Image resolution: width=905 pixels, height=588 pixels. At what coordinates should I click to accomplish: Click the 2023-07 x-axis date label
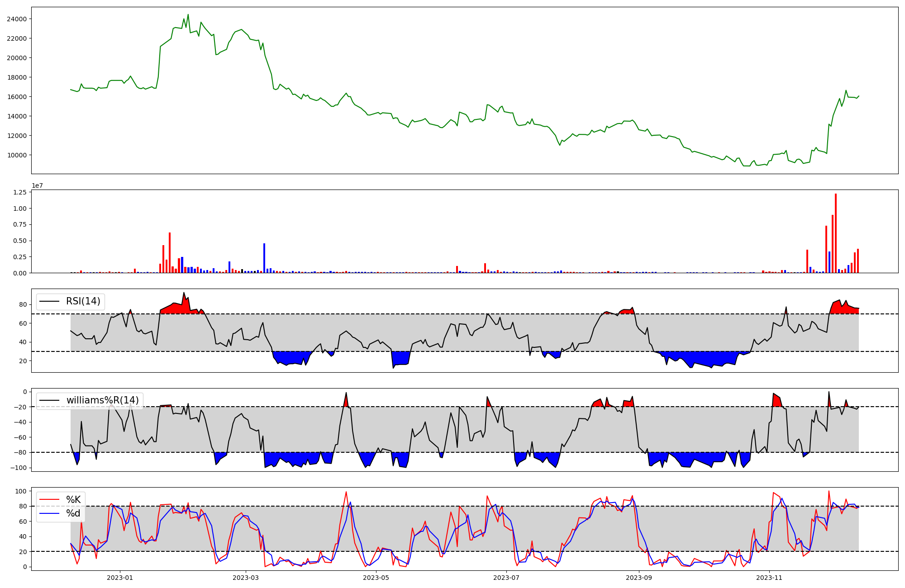[x=506, y=578]
